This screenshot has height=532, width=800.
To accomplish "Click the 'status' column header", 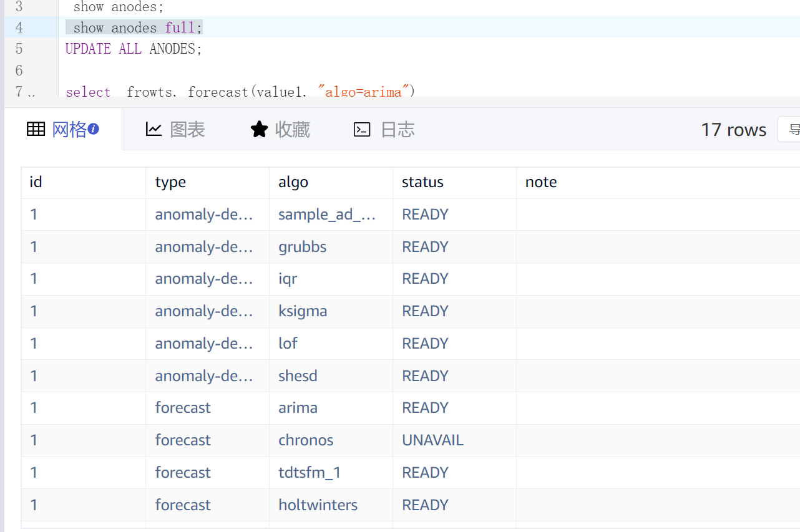I will click(422, 182).
